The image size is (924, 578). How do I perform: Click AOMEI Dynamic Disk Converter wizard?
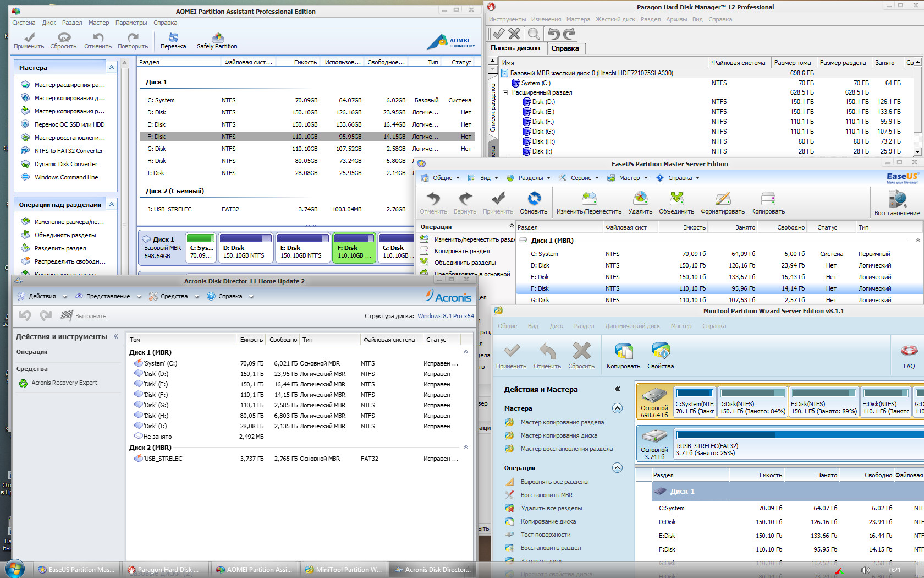[66, 164]
